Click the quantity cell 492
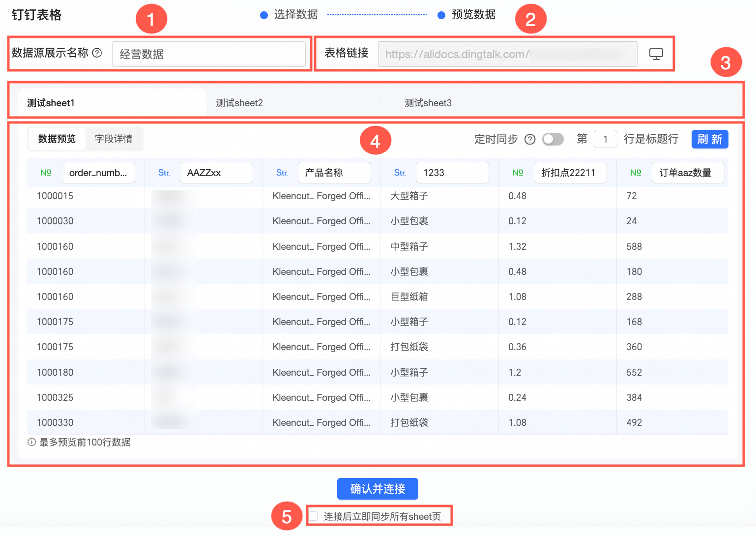This screenshot has width=756, height=536. click(x=634, y=422)
